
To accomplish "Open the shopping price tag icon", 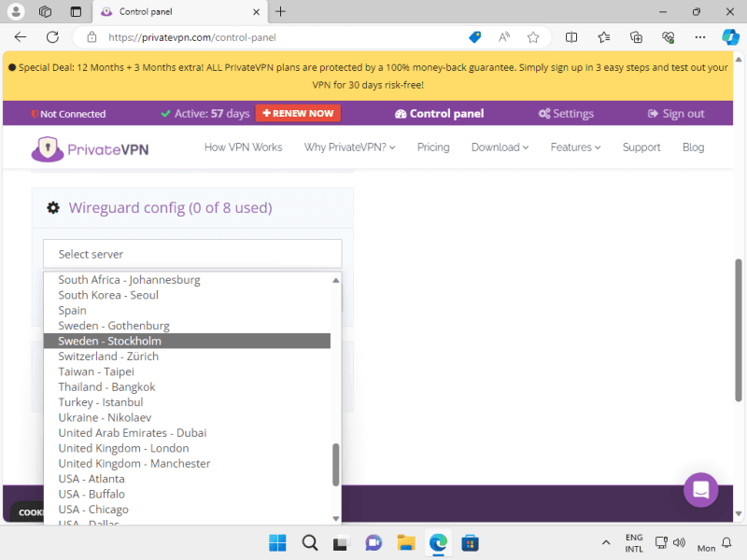I will pos(475,37).
